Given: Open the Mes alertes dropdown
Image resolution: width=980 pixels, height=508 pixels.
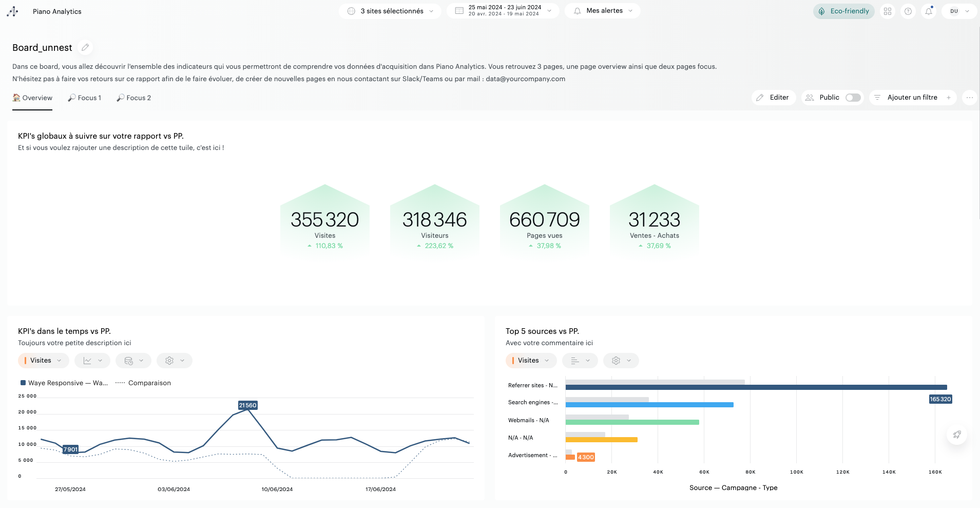Looking at the screenshot, I should point(603,11).
